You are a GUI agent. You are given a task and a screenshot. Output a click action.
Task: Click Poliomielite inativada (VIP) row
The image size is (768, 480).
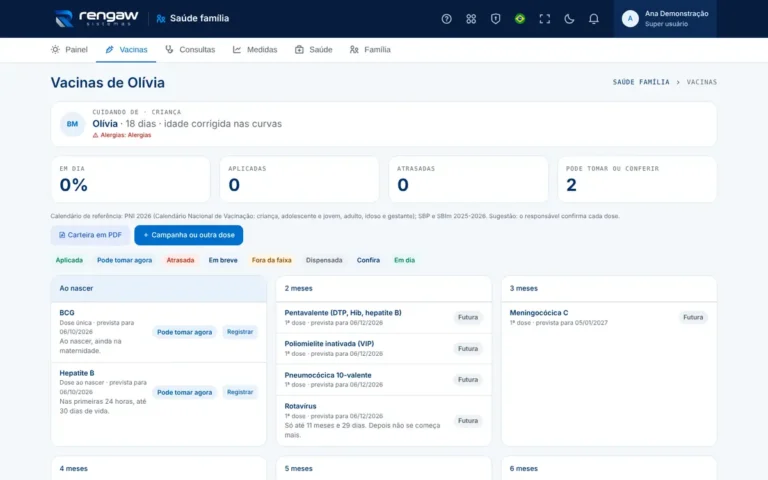384,348
